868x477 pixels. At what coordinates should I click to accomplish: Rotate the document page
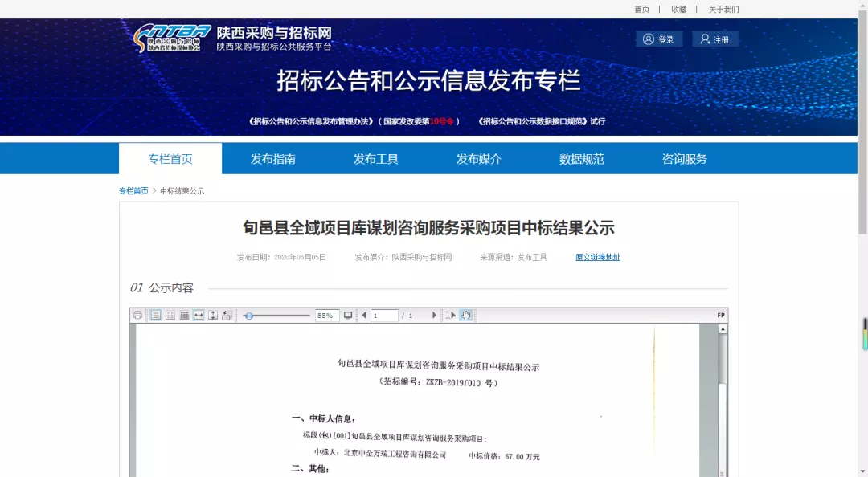227,316
